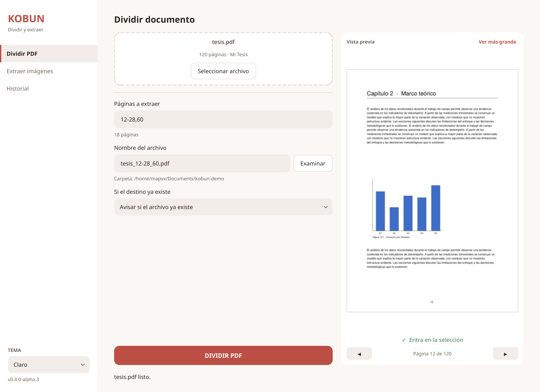Open the Dividir PDF section
The height and width of the screenshot is (392, 540).
pos(49,54)
